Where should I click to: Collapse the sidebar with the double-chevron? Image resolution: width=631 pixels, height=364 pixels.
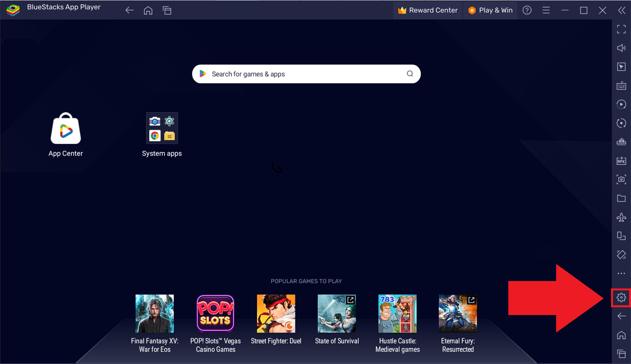[x=622, y=10]
